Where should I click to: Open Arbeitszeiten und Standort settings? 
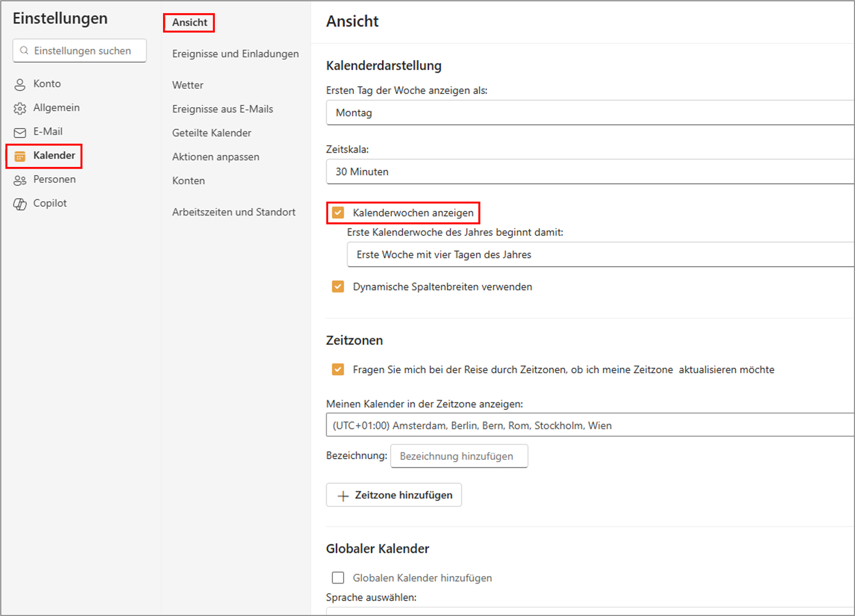click(x=234, y=211)
